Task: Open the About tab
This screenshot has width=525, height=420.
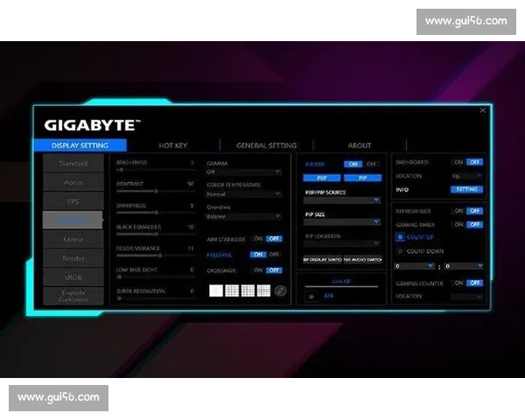Action: [x=360, y=145]
